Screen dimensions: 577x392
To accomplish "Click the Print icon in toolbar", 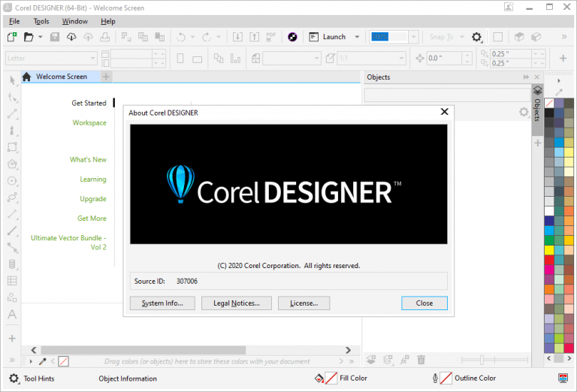I will (x=105, y=37).
